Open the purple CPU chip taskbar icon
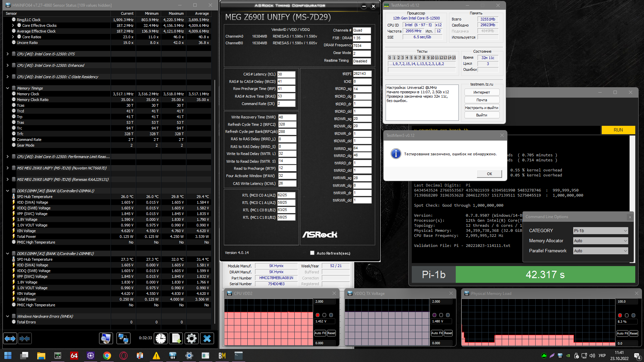This screenshot has width=644, height=362. click(91, 356)
